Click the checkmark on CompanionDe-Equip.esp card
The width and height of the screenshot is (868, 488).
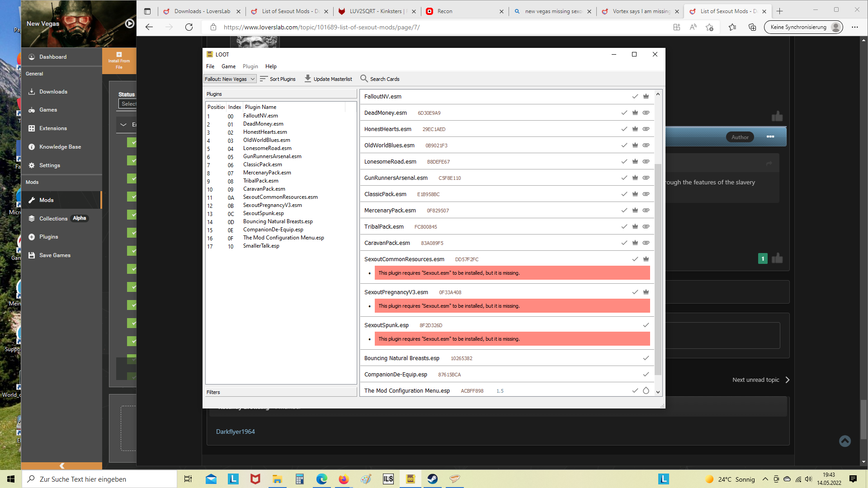[x=646, y=374]
